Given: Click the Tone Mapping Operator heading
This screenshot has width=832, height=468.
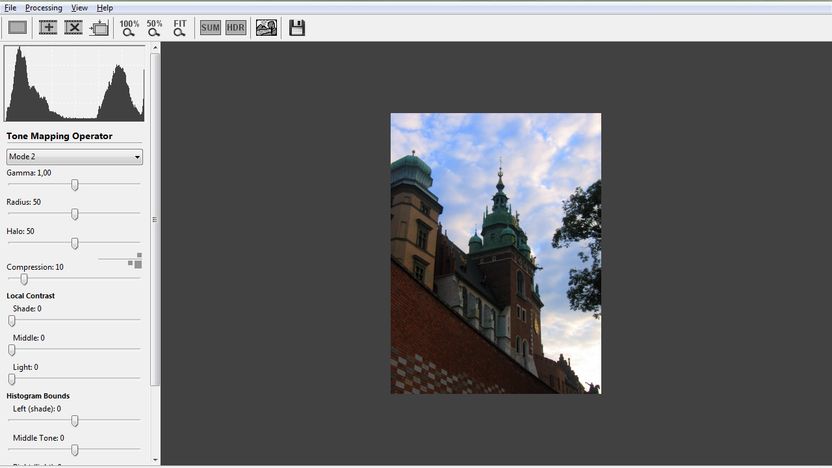Looking at the screenshot, I should (x=59, y=136).
